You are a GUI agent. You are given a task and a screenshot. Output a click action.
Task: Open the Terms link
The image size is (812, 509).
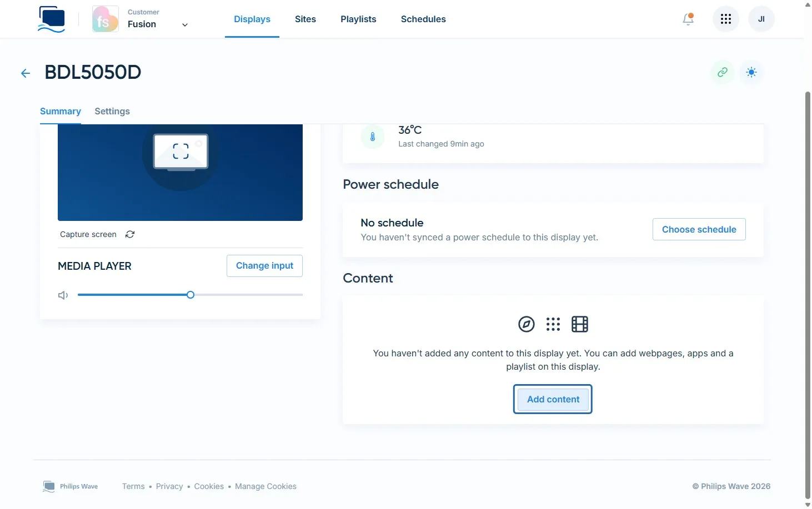(x=133, y=486)
